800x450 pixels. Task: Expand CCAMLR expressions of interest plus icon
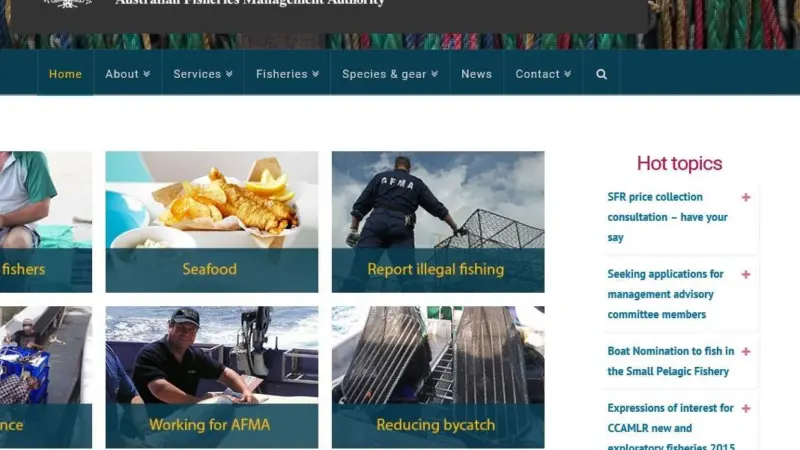tap(746, 409)
